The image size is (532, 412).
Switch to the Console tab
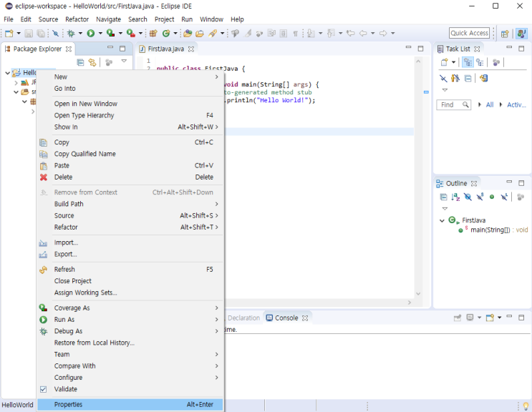[x=286, y=318]
